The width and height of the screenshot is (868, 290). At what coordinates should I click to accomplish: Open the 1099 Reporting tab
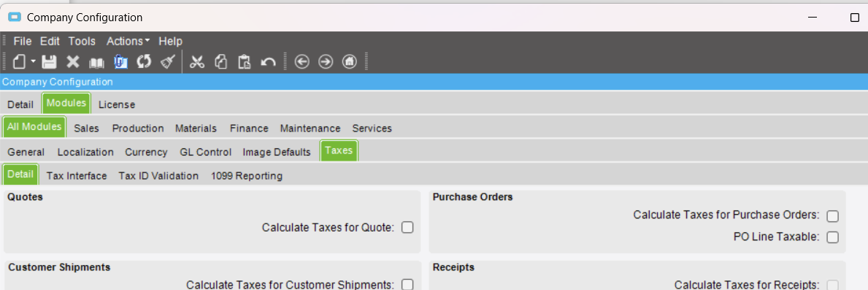coord(246,175)
